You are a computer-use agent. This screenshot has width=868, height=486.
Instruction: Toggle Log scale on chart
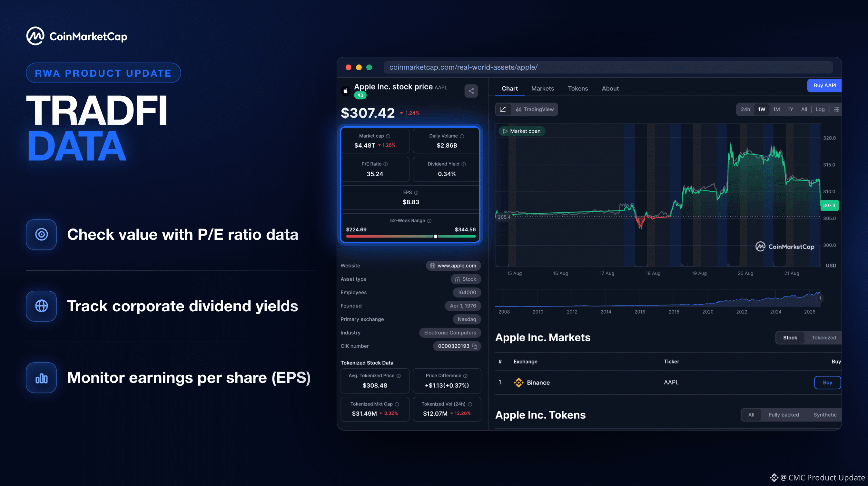pyautogui.click(x=820, y=110)
